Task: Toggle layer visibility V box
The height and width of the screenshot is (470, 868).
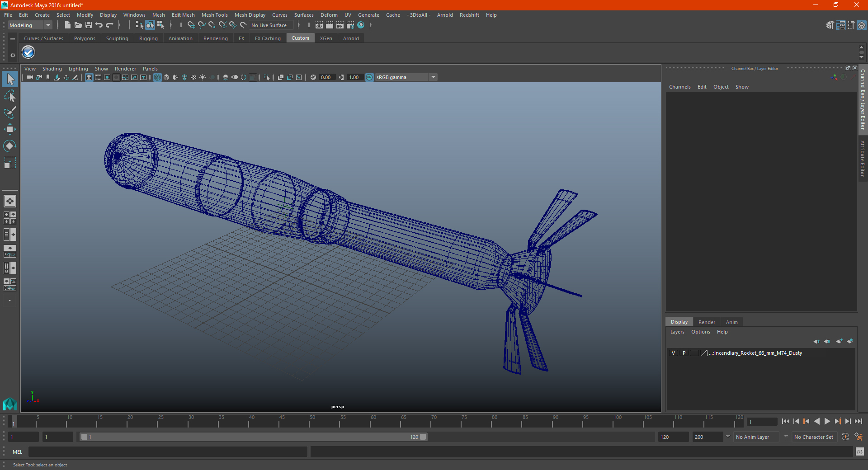Action: click(x=674, y=353)
